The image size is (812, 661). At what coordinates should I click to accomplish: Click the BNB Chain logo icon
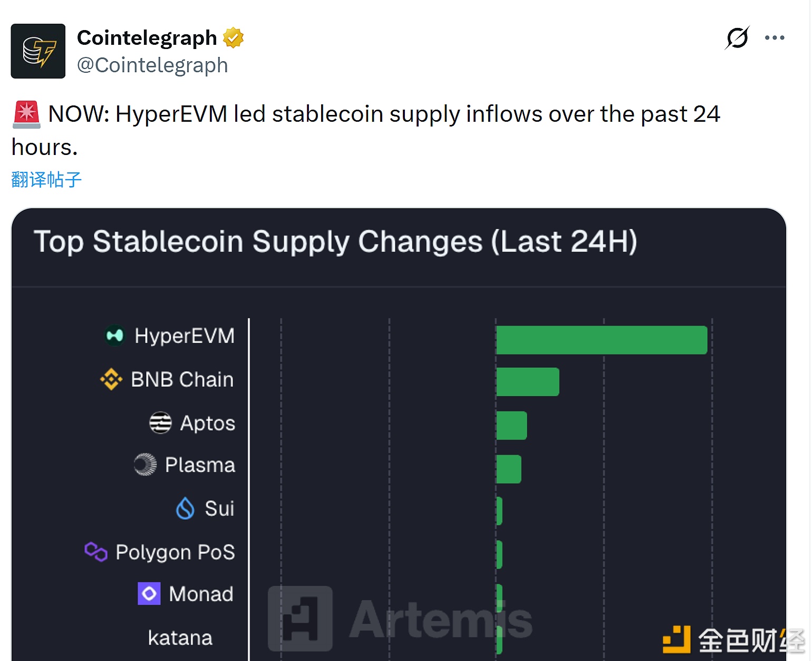pyautogui.click(x=111, y=380)
